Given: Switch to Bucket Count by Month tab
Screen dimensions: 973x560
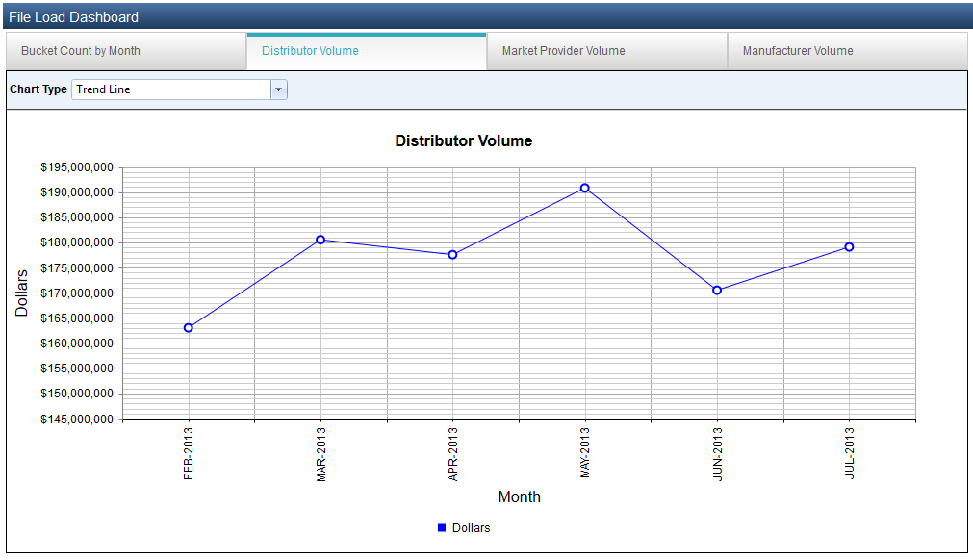Looking at the screenshot, I should [126, 51].
